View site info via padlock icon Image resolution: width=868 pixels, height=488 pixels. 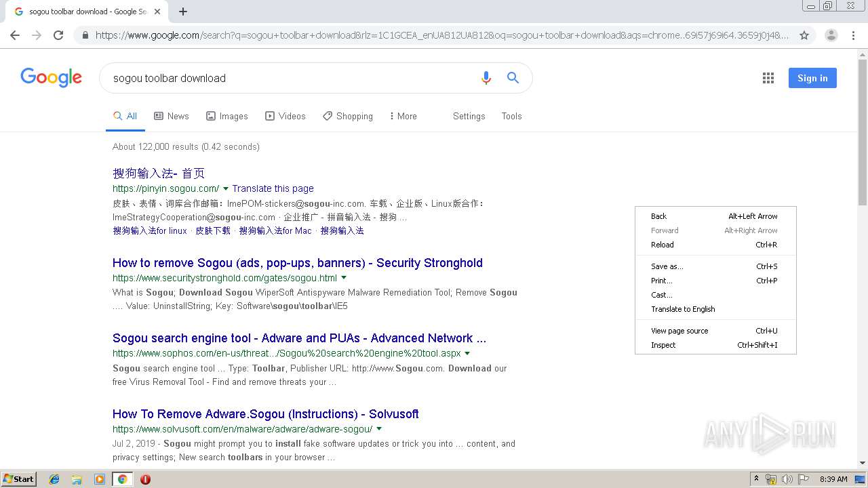click(85, 35)
